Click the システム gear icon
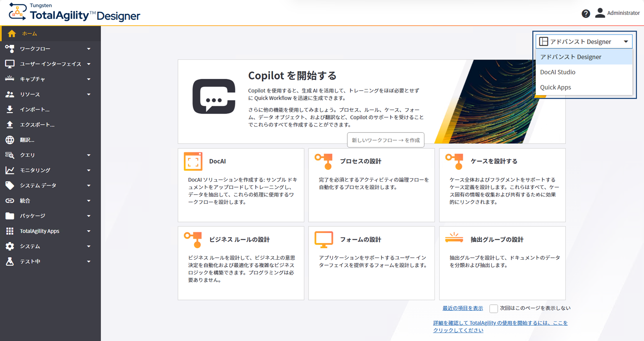This screenshot has width=644, height=341. (x=10, y=246)
